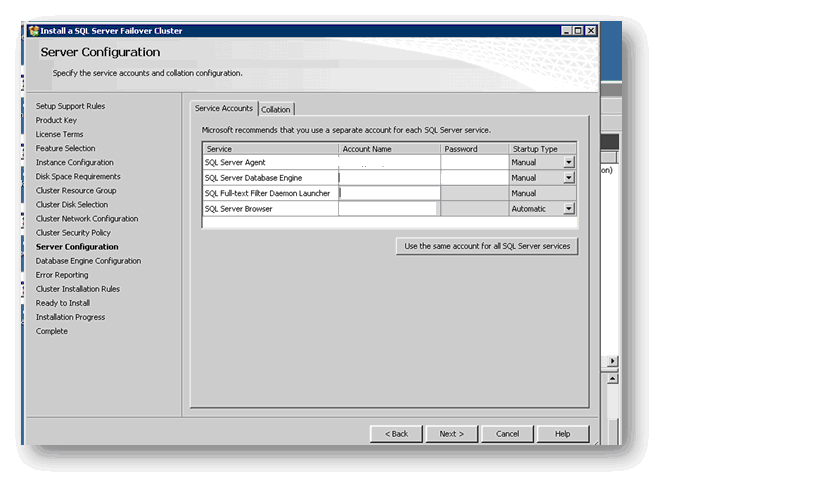The image size is (819, 487).
Task: Click the Next button
Action: (451, 434)
